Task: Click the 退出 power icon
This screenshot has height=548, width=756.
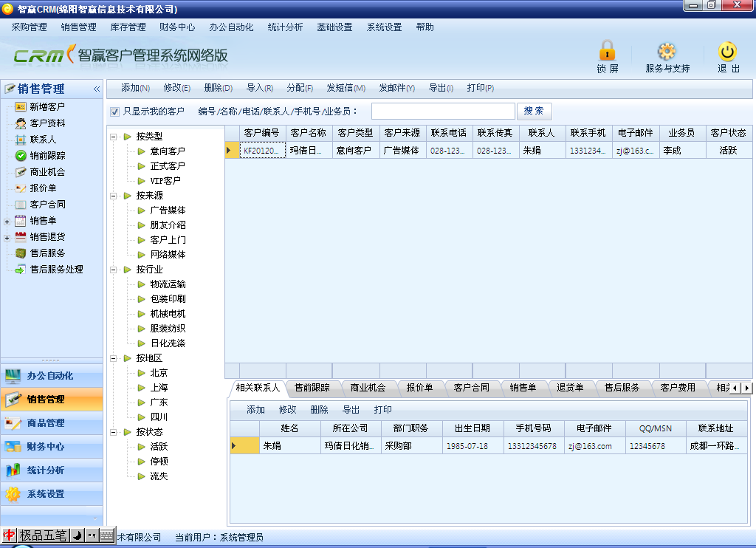Action: pos(727,51)
